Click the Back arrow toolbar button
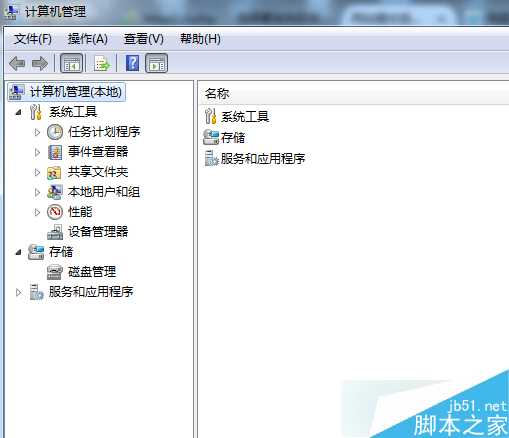Image resolution: width=509 pixels, height=438 pixels. tap(17, 63)
